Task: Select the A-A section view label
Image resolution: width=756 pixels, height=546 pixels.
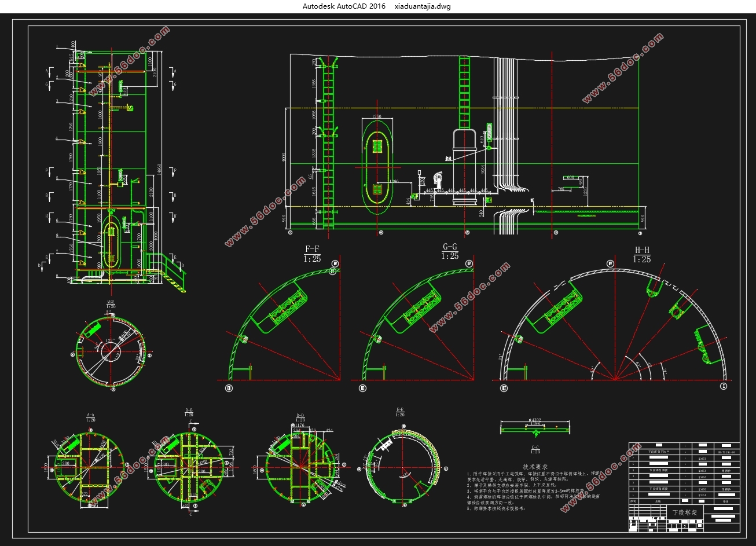Action: [91, 415]
